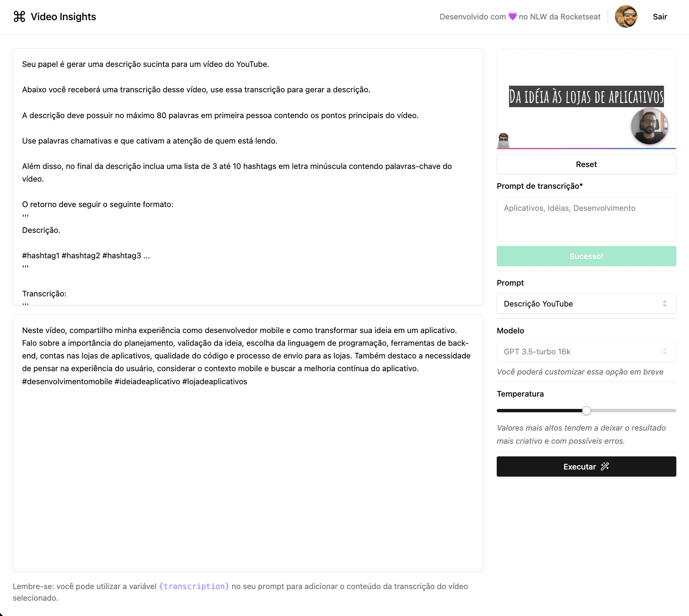Click the purple heart icon

[512, 16]
